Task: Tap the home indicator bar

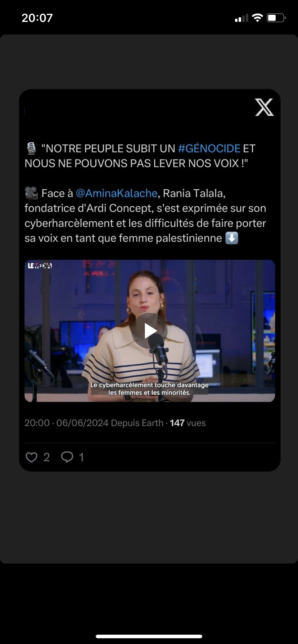Action: coord(149,636)
